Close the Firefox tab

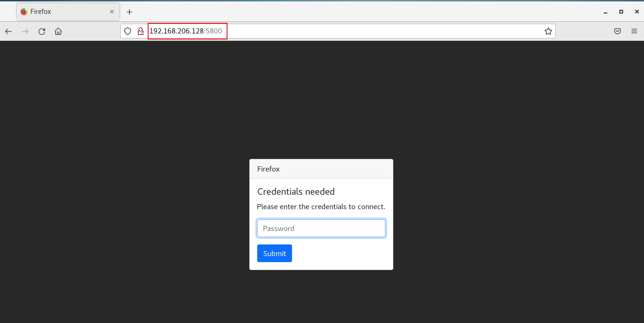[x=112, y=12]
